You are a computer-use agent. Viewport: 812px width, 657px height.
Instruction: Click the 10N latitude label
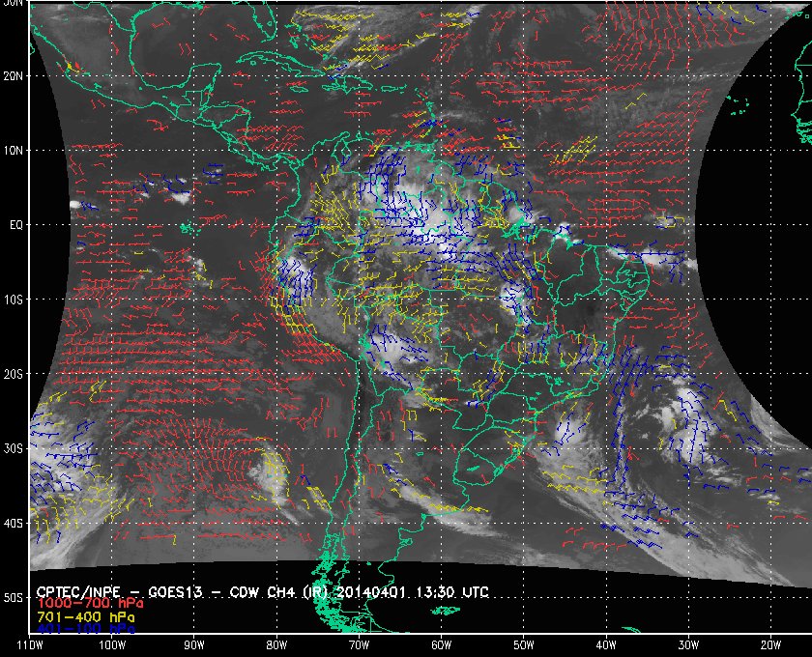[13, 150]
